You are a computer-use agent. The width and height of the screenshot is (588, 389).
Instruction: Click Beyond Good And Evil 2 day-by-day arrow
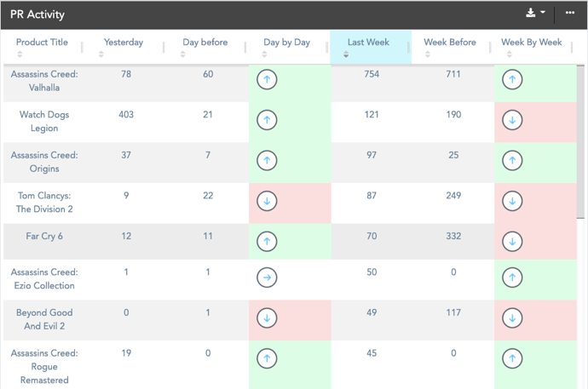click(x=267, y=318)
